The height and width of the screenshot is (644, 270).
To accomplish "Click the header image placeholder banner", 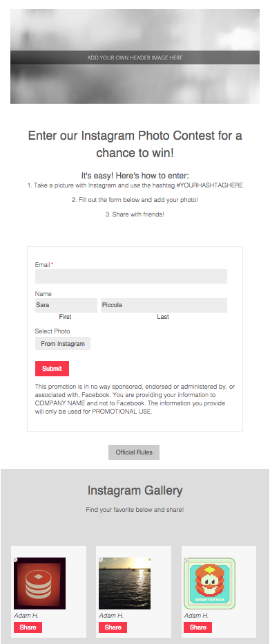I will (135, 56).
